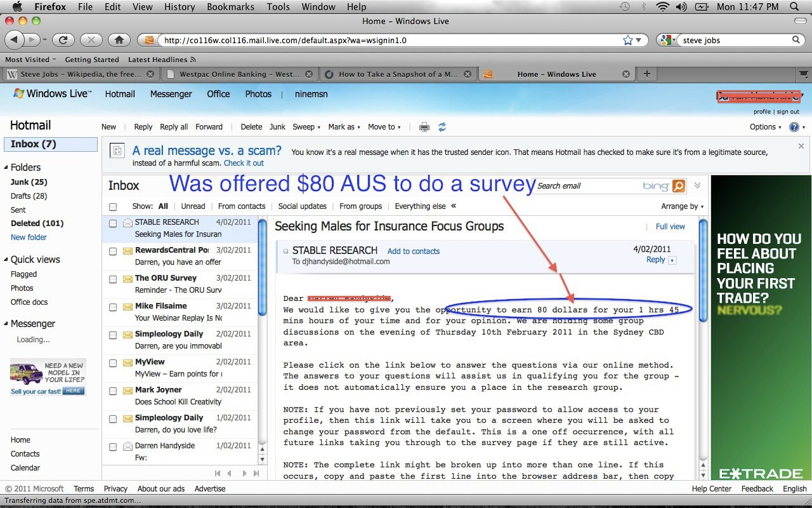Select the Darren Handyside message checkbox

pos(113,446)
